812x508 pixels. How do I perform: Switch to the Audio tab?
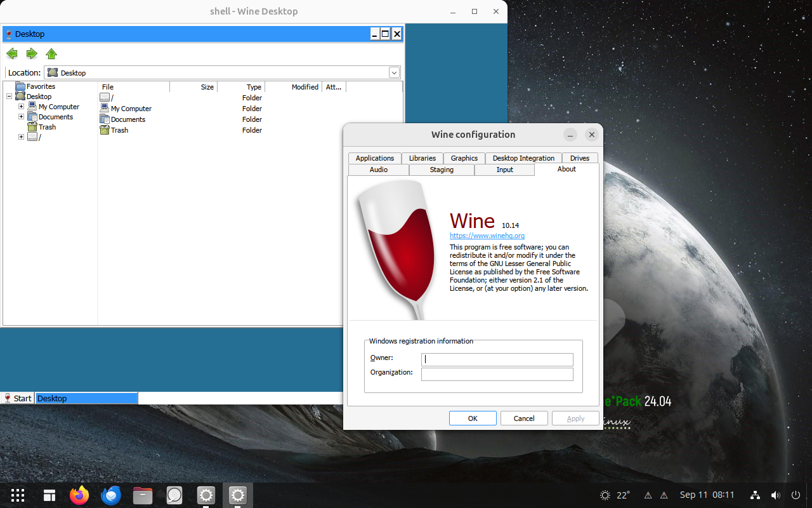coord(379,170)
